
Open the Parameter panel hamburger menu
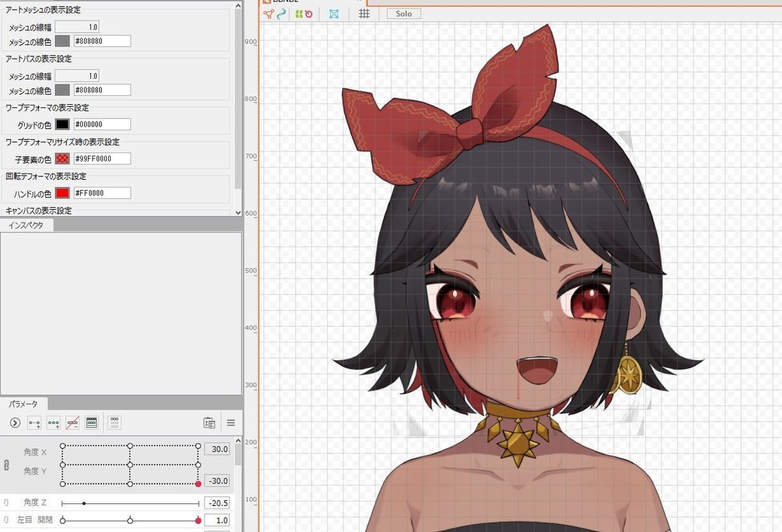(231, 423)
